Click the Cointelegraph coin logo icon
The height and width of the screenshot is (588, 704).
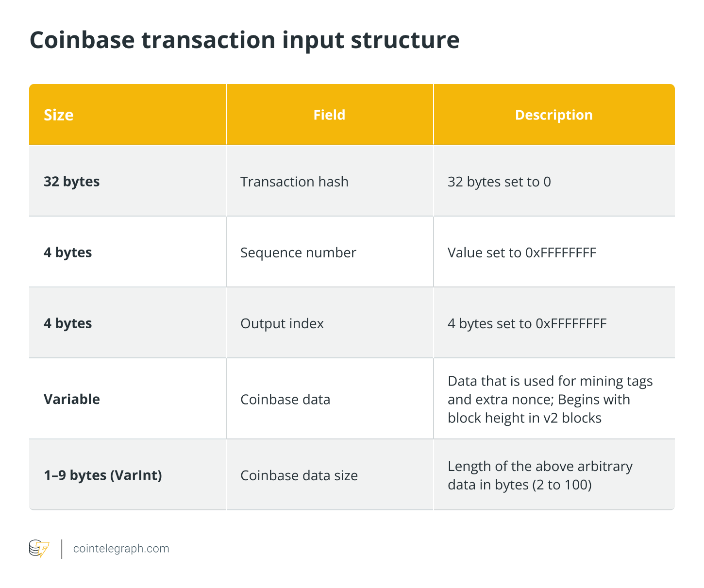[39, 549]
